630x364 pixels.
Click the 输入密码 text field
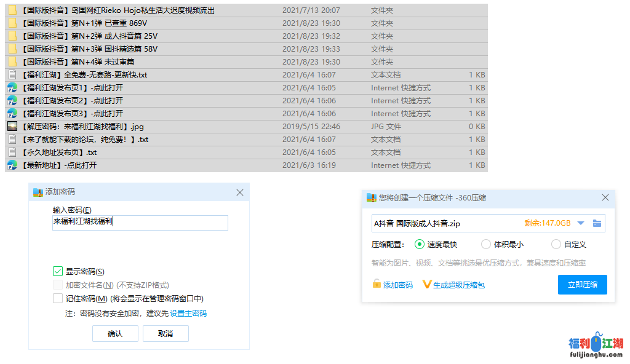(140, 223)
